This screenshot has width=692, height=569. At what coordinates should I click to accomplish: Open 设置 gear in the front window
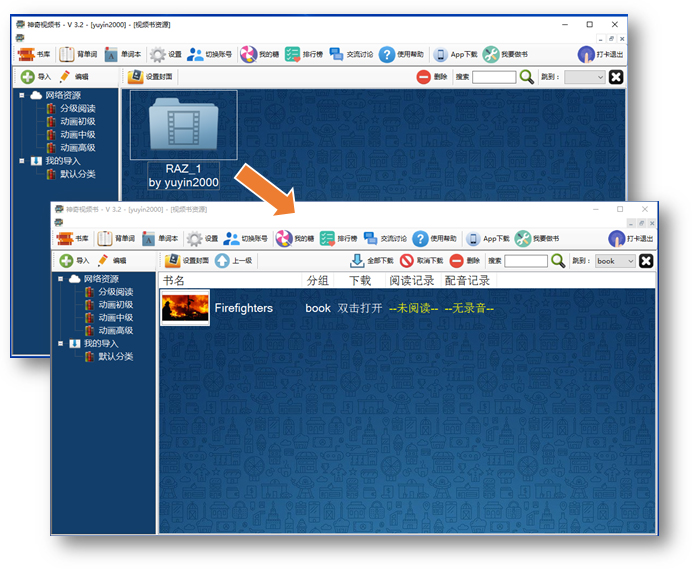(x=202, y=238)
